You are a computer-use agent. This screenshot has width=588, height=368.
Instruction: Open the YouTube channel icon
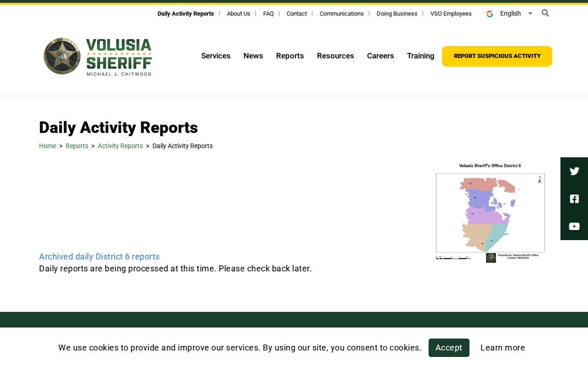[574, 226]
